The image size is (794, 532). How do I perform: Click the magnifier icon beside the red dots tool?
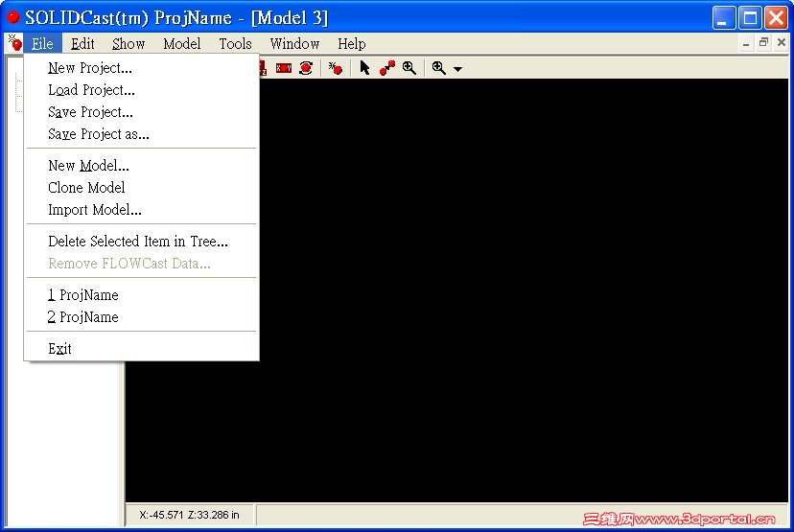(x=409, y=68)
